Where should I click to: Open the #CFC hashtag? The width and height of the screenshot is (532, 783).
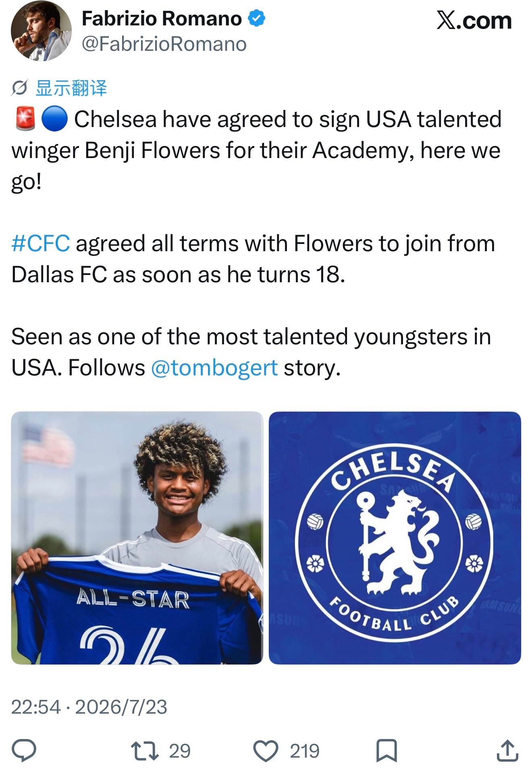pyautogui.click(x=41, y=244)
